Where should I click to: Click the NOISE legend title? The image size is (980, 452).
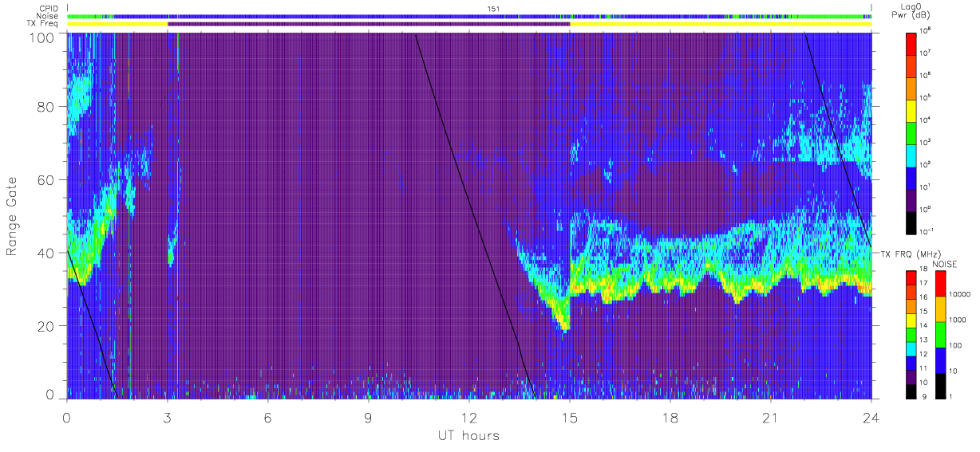click(x=945, y=262)
